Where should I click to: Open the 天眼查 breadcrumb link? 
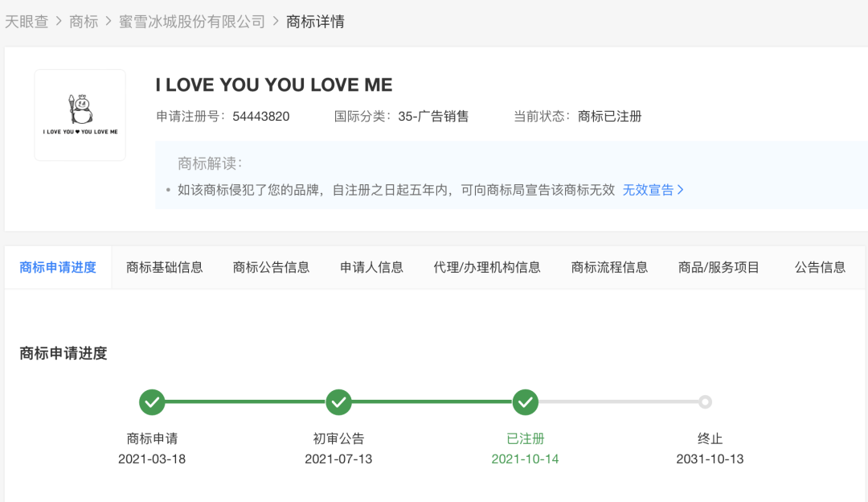[27, 22]
